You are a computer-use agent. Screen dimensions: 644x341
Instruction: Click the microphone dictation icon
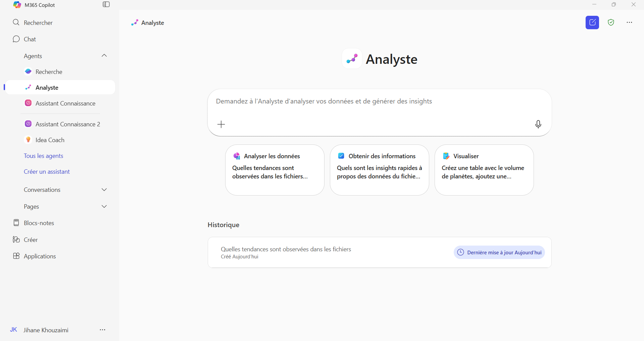tap(538, 124)
